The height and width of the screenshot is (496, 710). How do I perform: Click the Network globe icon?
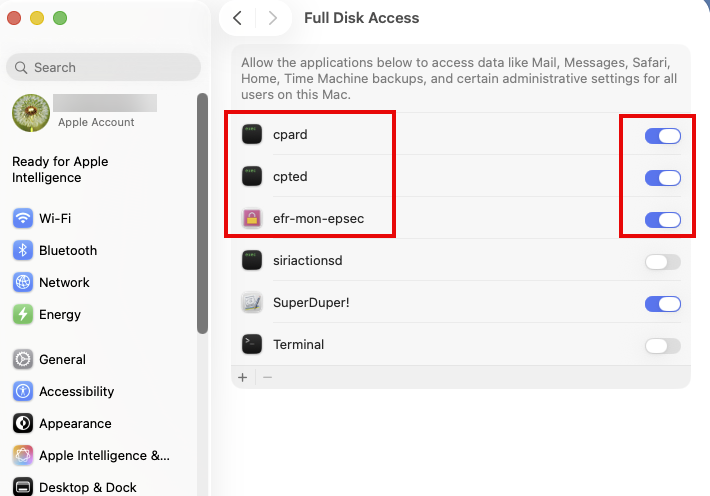pos(23,282)
